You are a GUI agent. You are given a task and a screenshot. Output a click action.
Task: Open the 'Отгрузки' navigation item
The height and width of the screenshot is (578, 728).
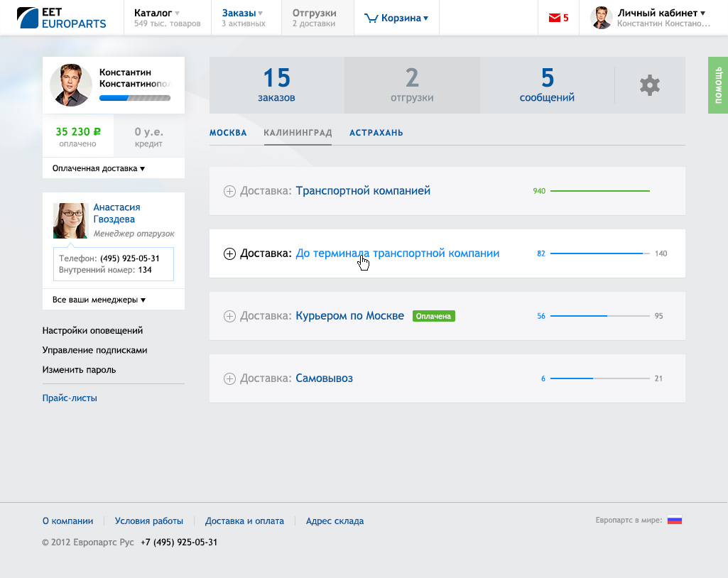tap(314, 18)
